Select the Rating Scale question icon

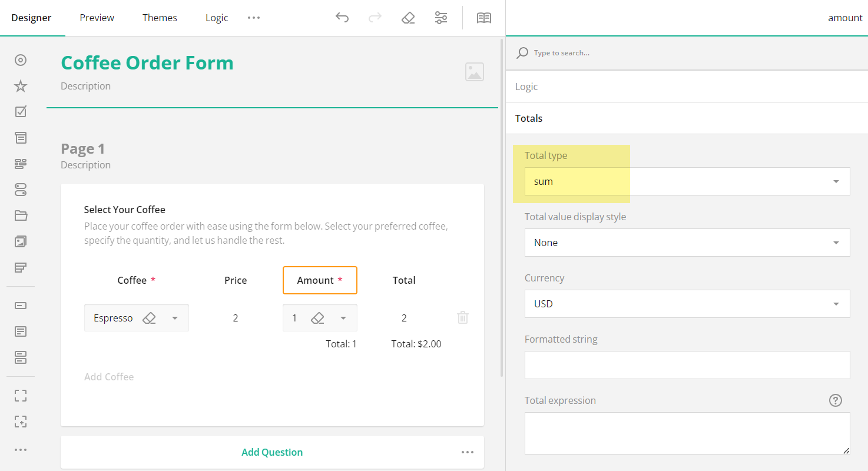pyautogui.click(x=21, y=86)
